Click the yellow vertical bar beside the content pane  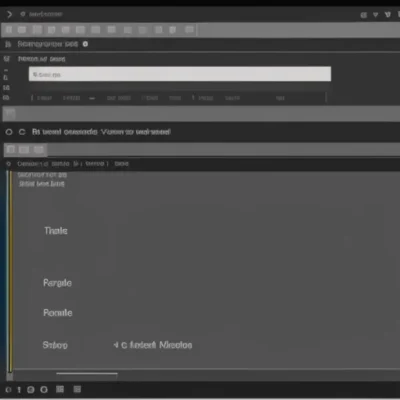[x=10, y=272]
